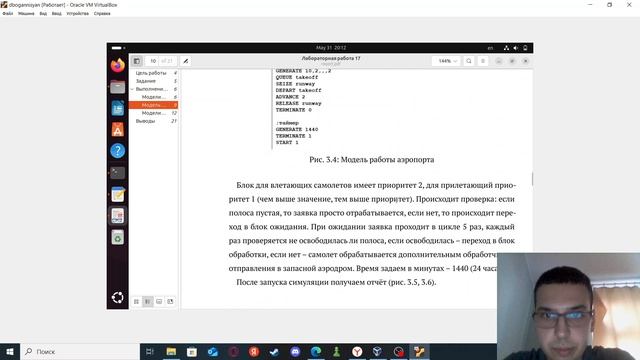The height and width of the screenshot is (360, 640).
Task: Click the document vertical scrollbar handle
Action: tap(532, 178)
